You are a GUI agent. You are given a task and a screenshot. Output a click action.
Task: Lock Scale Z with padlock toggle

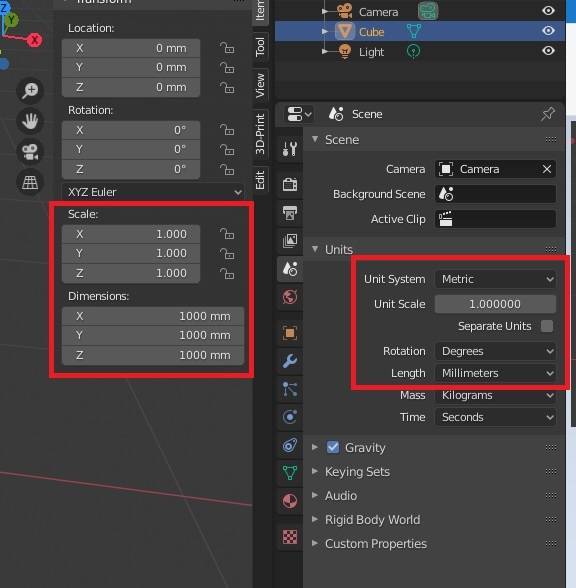[227, 273]
